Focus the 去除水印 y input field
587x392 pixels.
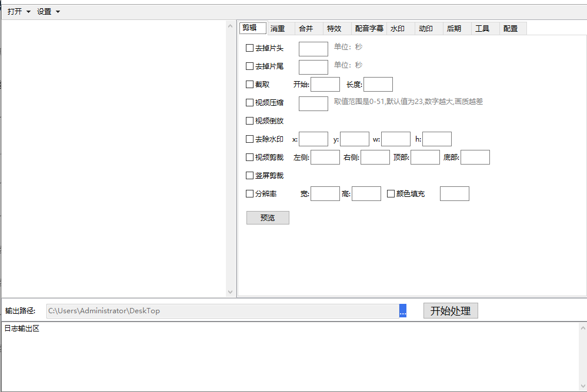point(355,139)
